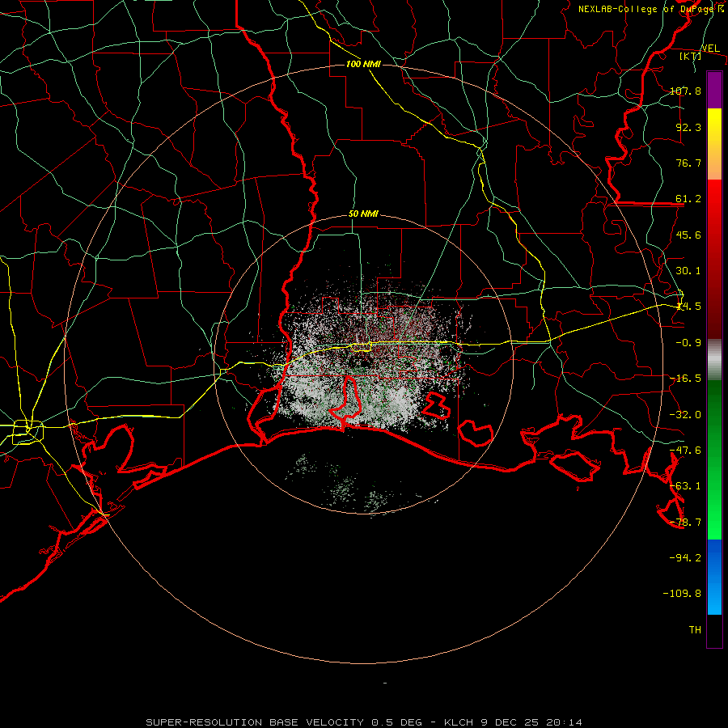Click the 92.3 velocity scale value

(688, 127)
